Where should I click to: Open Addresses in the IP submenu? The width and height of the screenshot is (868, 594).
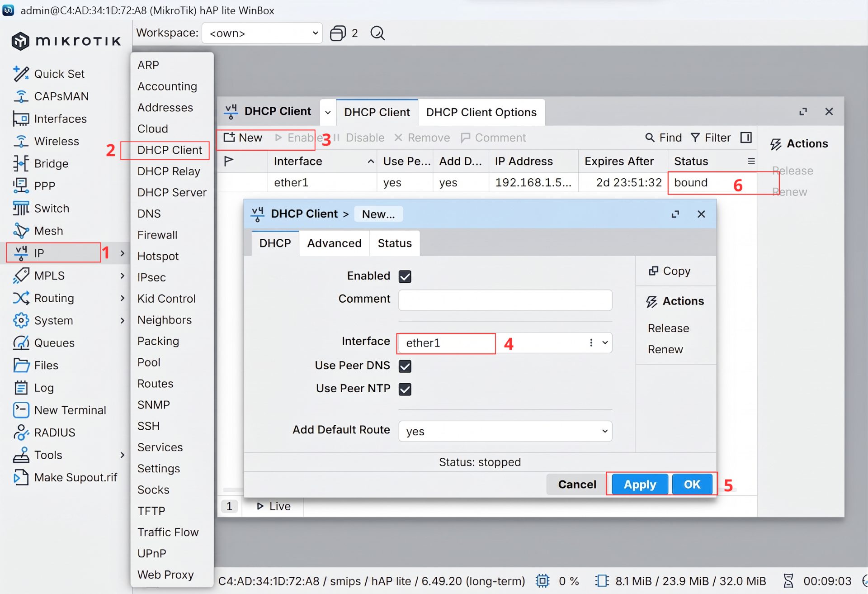pyautogui.click(x=165, y=107)
